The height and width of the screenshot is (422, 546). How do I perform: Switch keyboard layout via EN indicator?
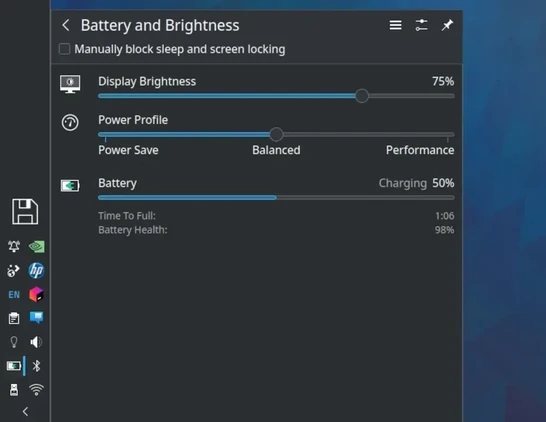coord(14,295)
